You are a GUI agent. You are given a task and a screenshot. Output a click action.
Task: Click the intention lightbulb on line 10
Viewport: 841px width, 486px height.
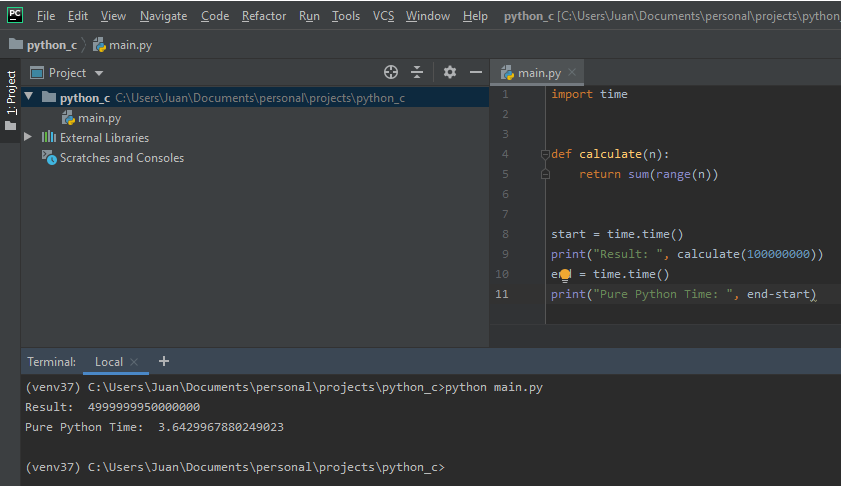[565, 275]
